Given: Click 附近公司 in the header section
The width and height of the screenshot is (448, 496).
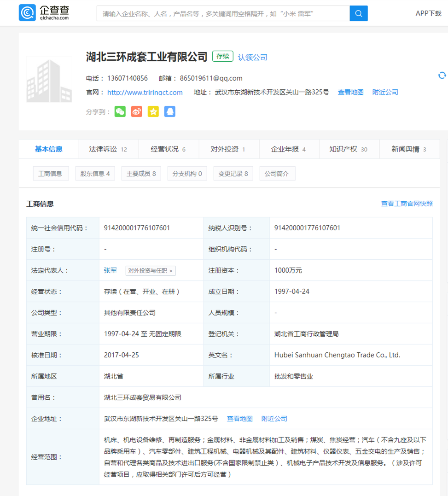Looking at the screenshot, I should coord(385,92).
